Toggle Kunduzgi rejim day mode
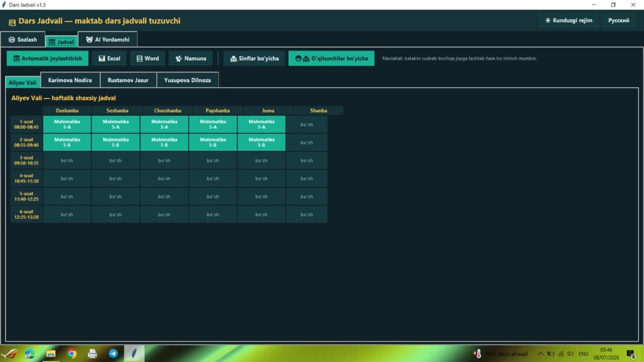Image resolution: width=644 pixels, height=362 pixels. tap(568, 20)
